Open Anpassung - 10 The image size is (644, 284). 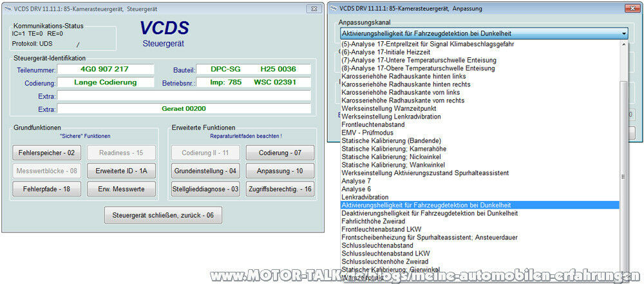coord(279,171)
